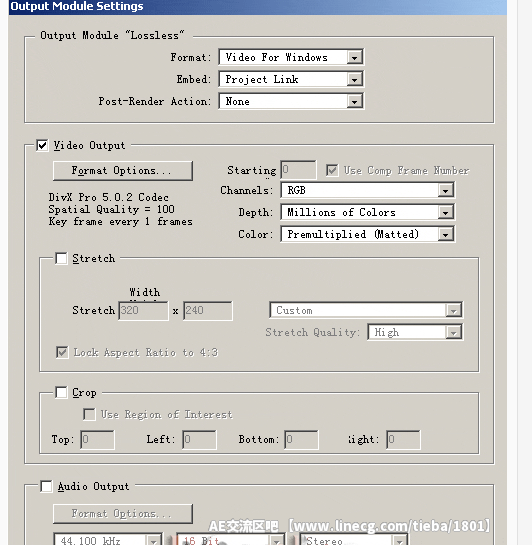This screenshot has height=545, width=532.
Task: Click the Starting frame number field
Action: (298, 170)
